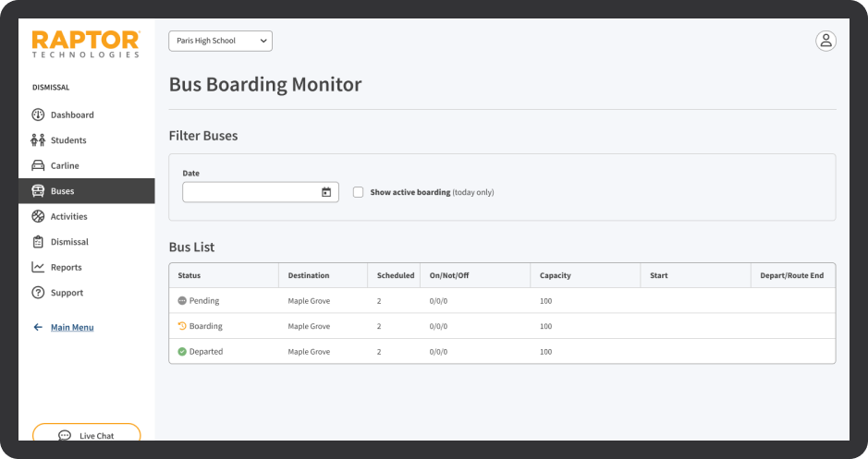Click the Reports chart icon
Screen dimensions: 868x459
pos(38,268)
